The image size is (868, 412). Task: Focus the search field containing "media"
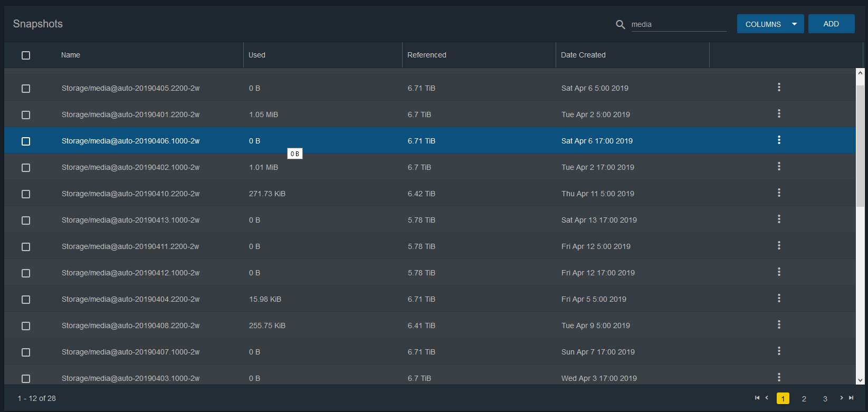678,24
